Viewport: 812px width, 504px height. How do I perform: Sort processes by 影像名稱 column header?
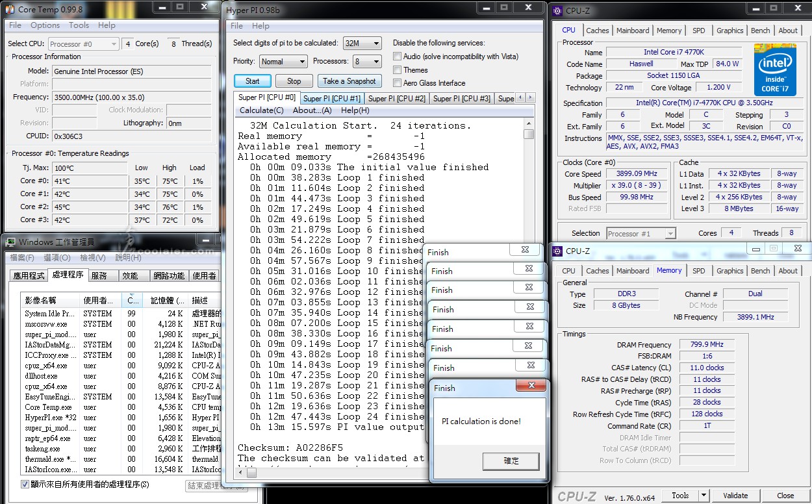(x=51, y=300)
